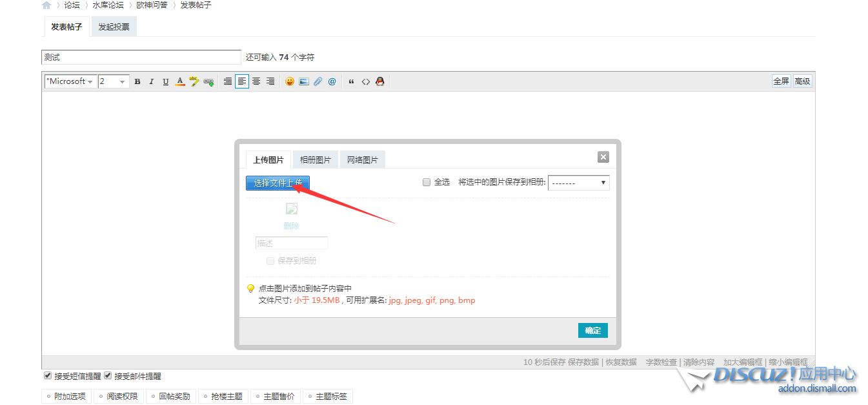Viewport: 868px width, 405px height.
Task: Open the Microsoft font family dropdown
Action: [70, 81]
